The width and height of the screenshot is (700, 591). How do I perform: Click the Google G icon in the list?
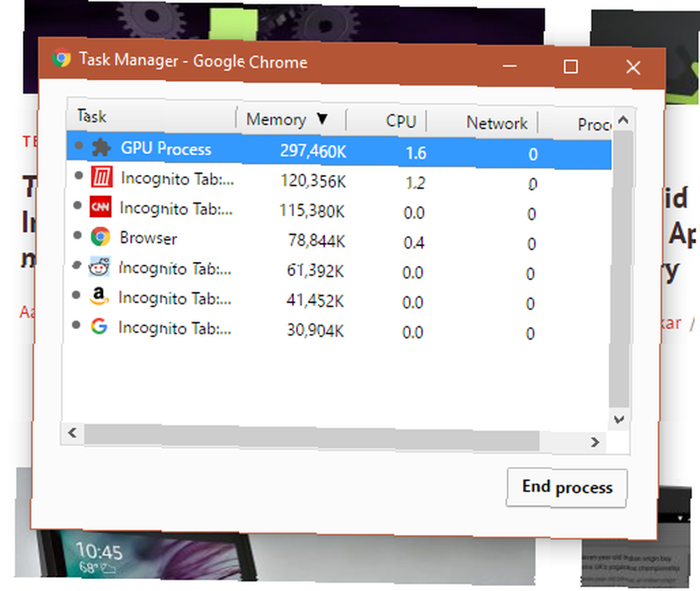[99, 326]
